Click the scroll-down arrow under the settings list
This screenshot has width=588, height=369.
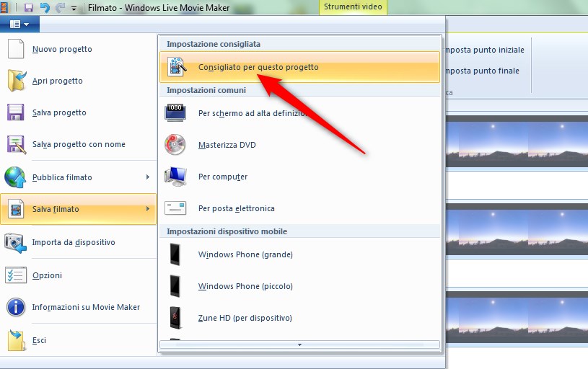point(299,344)
